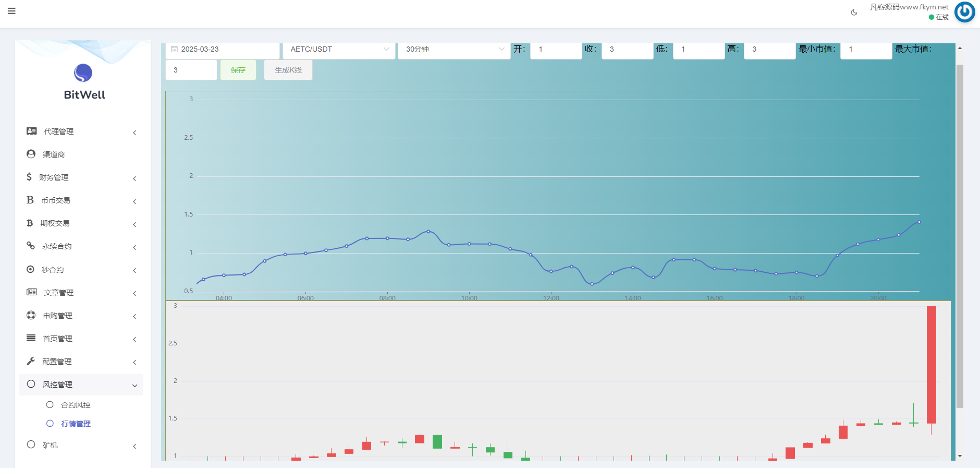Collapse the 风控管理 menu section
This screenshot has height=468, width=980.
[134, 385]
